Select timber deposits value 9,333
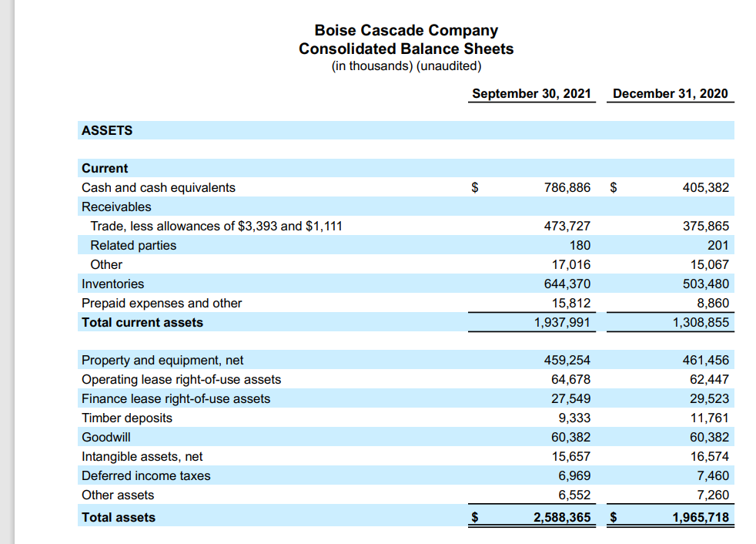 574,418
